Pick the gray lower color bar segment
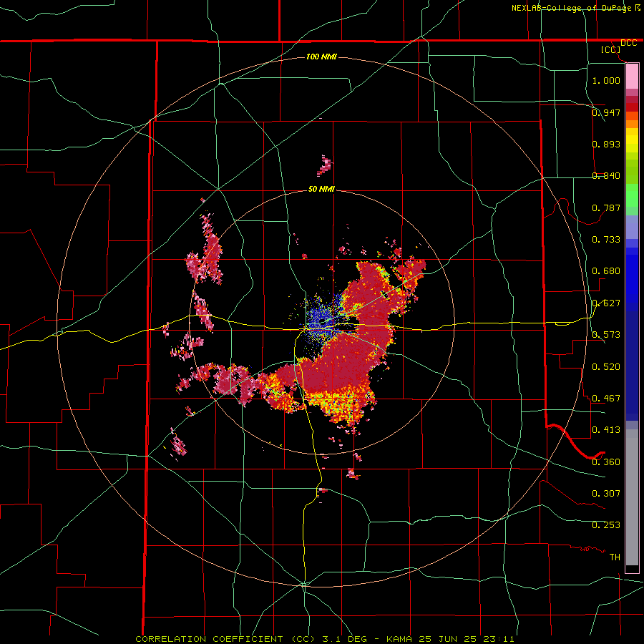Viewport: 644px width, 644px height. [x=632, y=497]
